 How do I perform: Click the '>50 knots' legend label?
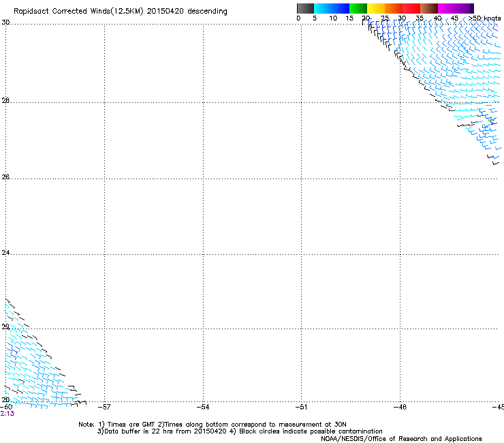[485, 18]
